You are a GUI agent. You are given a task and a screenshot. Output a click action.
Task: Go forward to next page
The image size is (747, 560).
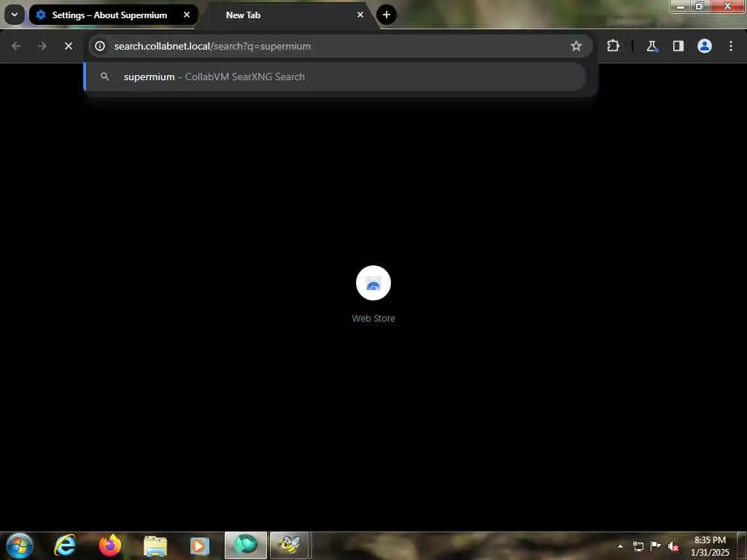[42, 46]
